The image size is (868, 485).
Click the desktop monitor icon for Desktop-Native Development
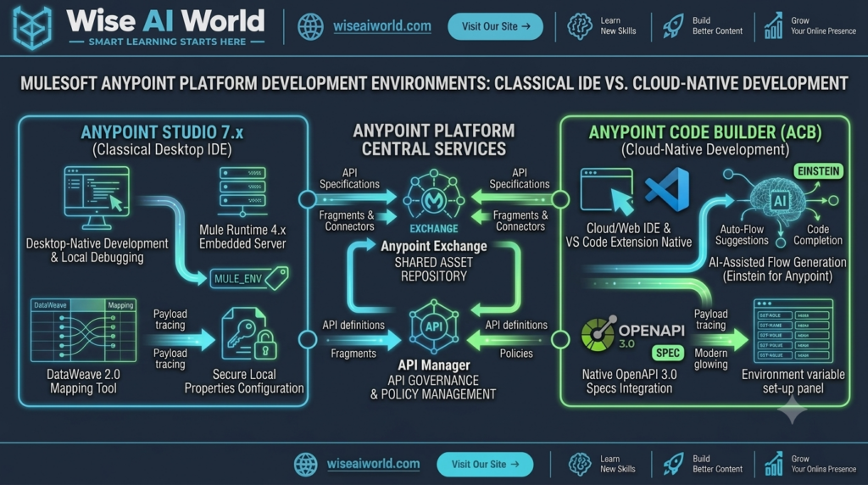pos(97,198)
